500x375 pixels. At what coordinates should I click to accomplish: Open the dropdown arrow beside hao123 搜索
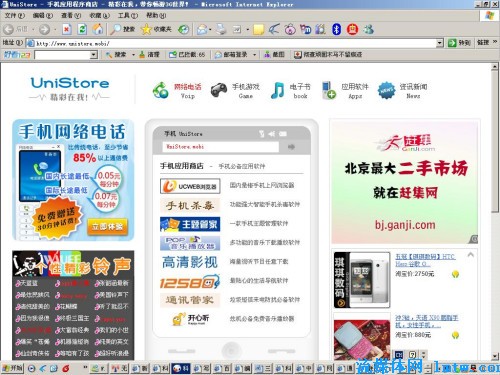coord(133,55)
